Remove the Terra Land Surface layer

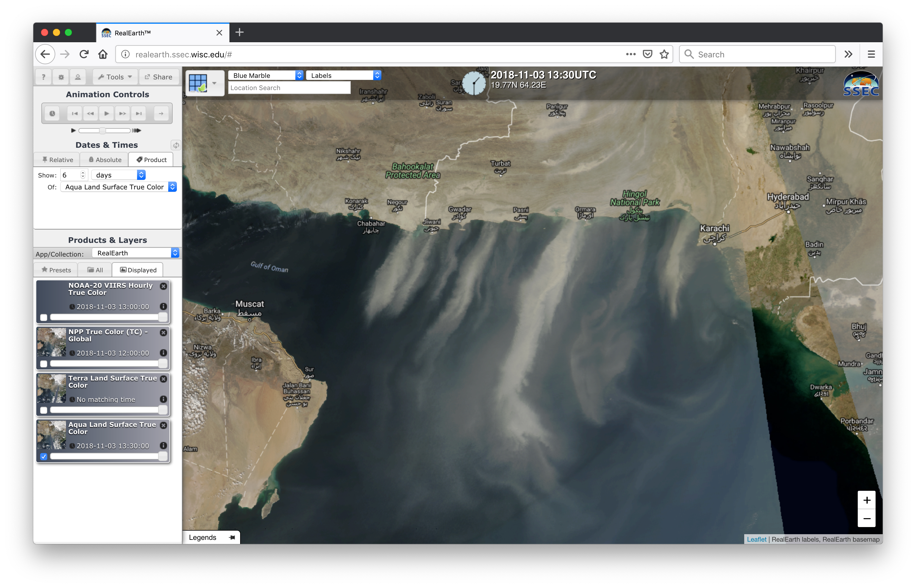click(x=163, y=379)
